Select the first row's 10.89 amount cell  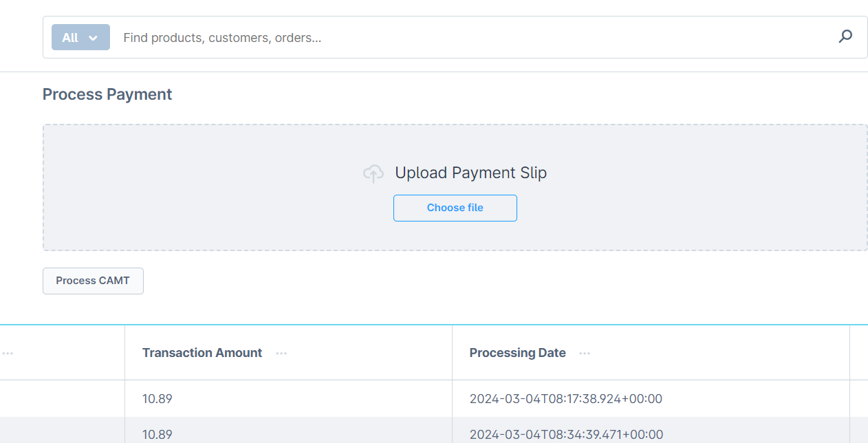[157, 398]
